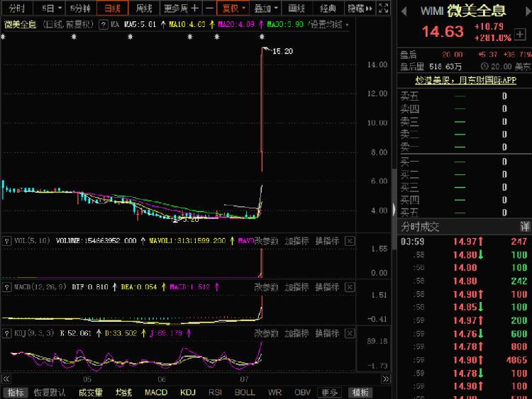
Task: Toggle BOLL indicator at bottom bar
Action: tap(245, 393)
